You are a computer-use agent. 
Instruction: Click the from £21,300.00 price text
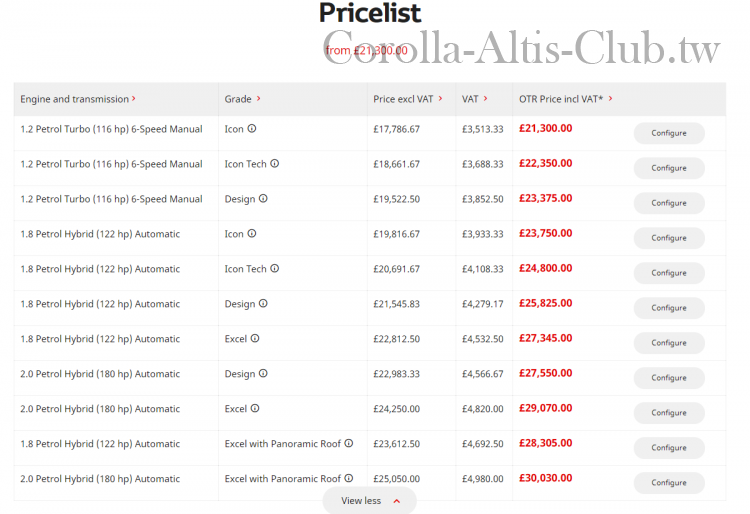pyautogui.click(x=366, y=50)
